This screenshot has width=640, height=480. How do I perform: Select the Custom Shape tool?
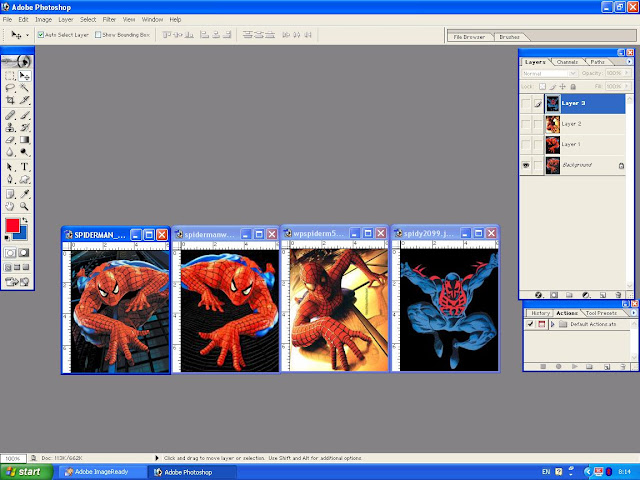click(24, 179)
